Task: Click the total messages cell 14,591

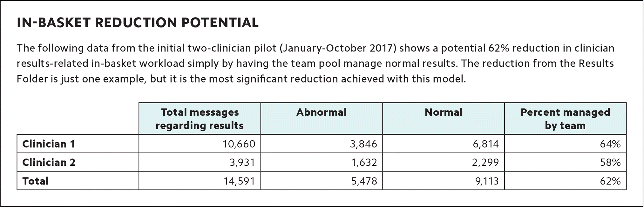Action: click(x=239, y=181)
